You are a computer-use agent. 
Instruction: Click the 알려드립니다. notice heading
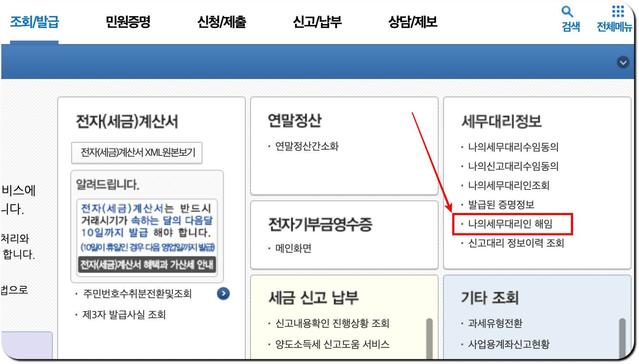coord(107,185)
